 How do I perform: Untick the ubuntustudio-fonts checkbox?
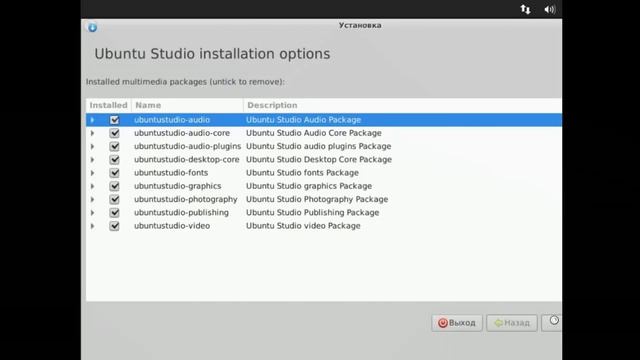point(114,173)
